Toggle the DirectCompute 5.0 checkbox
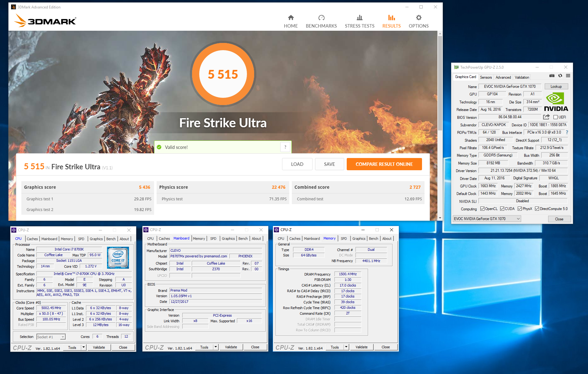This screenshot has height=374, width=588. click(537, 209)
